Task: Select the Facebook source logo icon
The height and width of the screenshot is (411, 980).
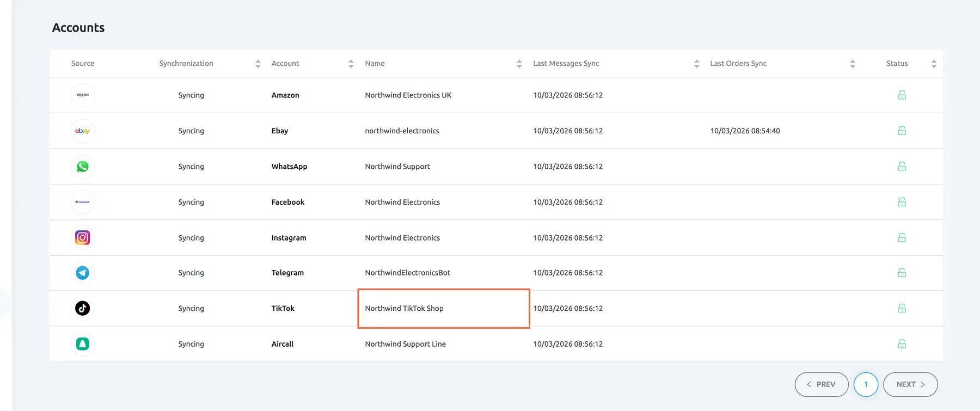Action: pyautogui.click(x=83, y=202)
